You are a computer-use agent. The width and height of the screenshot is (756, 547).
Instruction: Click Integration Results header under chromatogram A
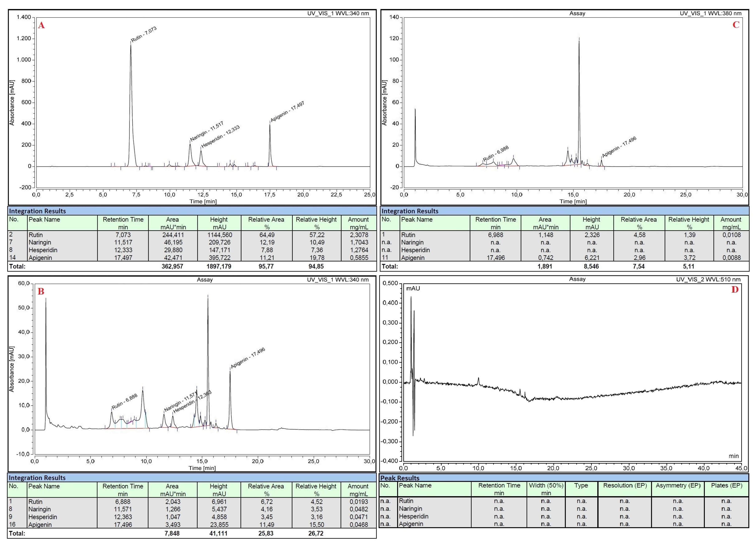[37, 211]
